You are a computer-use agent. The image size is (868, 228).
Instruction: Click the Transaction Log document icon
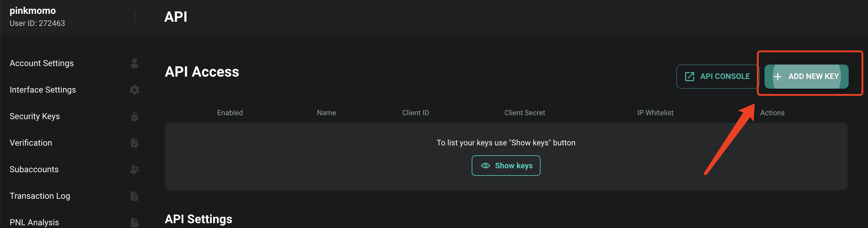[x=134, y=196]
